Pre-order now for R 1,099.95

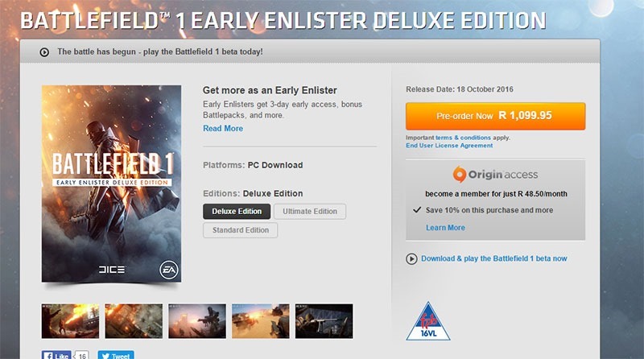click(495, 116)
